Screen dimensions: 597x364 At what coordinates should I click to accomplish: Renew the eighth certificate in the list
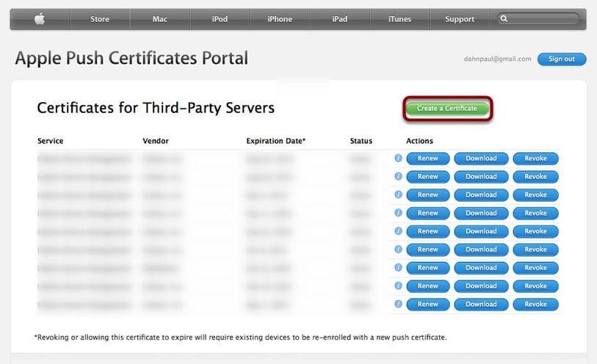click(x=428, y=286)
